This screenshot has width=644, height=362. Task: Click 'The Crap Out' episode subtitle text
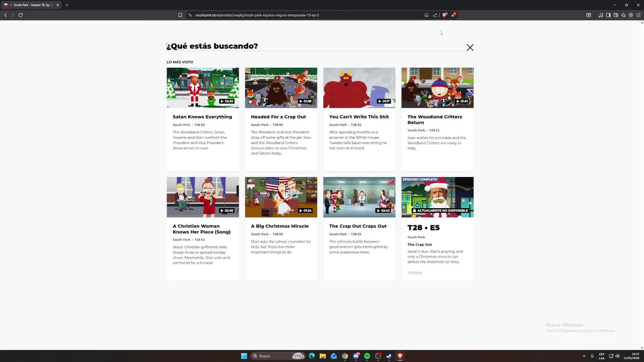tap(420, 244)
